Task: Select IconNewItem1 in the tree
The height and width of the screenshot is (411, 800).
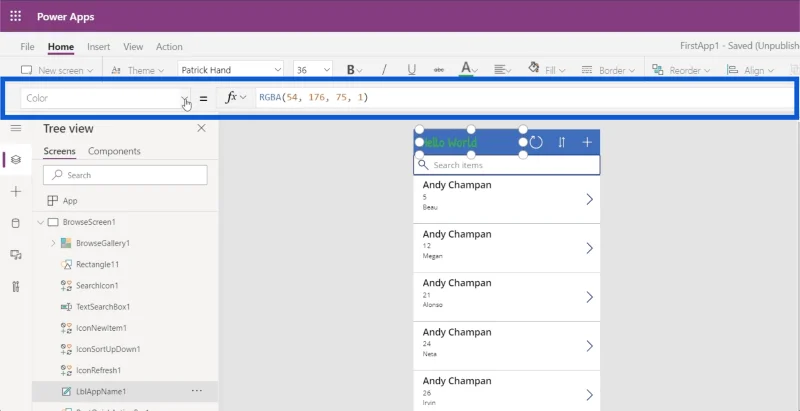Action: pos(101,328)
